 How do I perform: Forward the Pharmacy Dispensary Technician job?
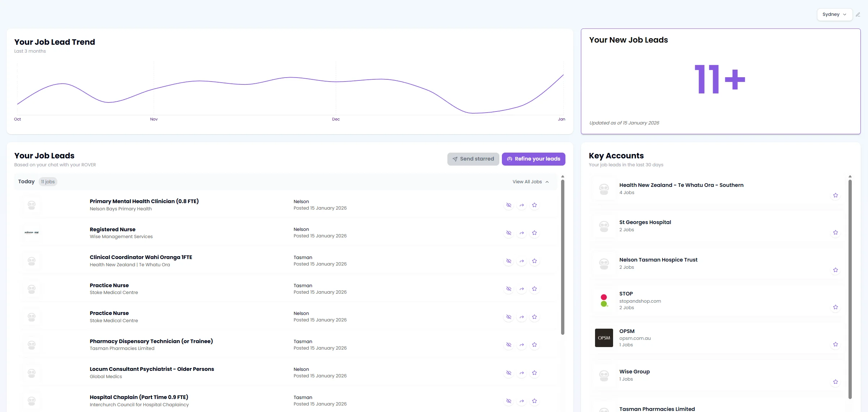point(522,345)
